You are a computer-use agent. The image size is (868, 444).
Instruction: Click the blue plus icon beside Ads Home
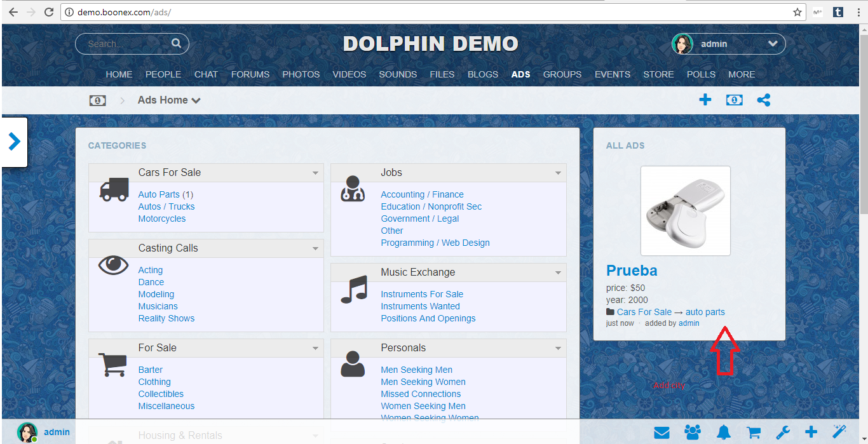pyautogui.click(x=705, y=100)
